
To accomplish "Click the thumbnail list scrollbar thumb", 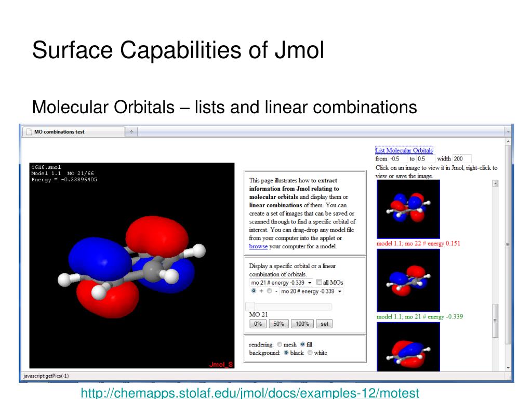I will coord(495,321).
